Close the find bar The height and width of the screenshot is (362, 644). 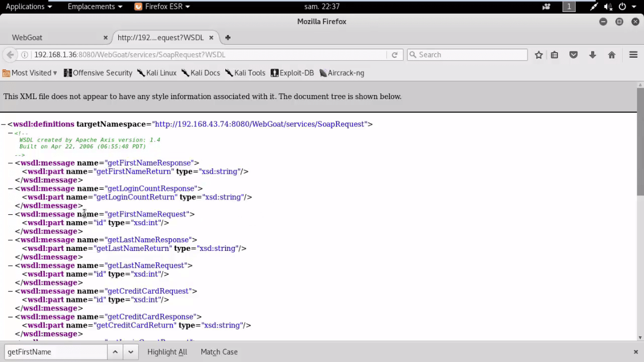tap(636, 352)
